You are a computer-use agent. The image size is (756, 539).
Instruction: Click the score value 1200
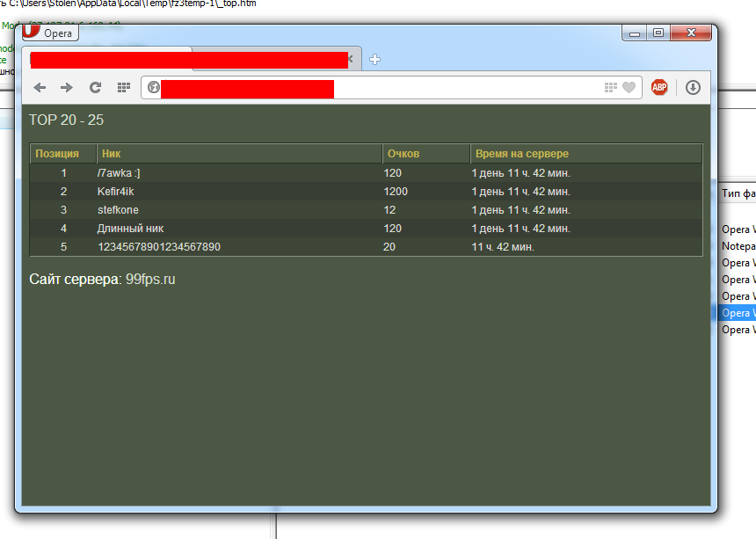point(396,192)
